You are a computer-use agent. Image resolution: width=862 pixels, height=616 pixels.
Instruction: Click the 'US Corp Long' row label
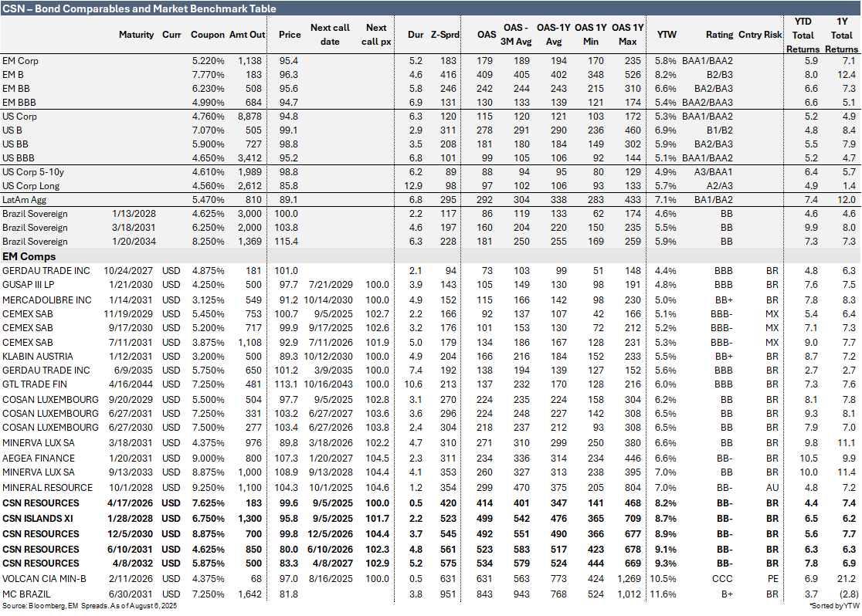click(31, 186)
